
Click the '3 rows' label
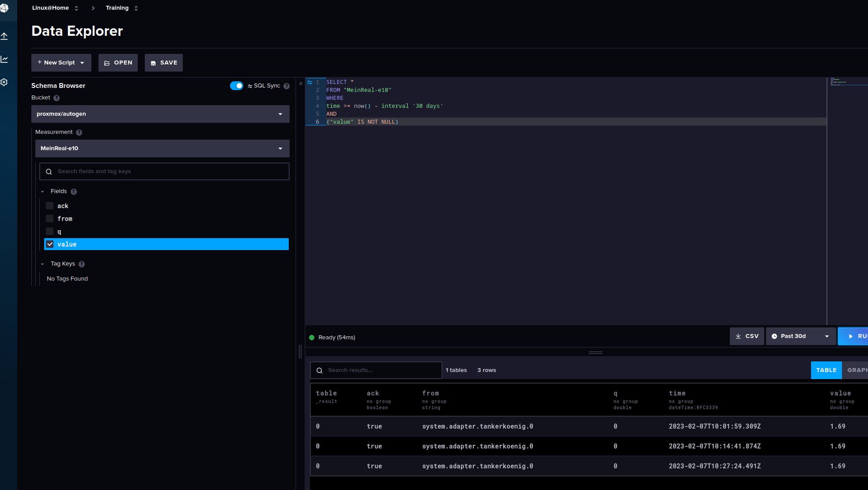tap(487, 370)
